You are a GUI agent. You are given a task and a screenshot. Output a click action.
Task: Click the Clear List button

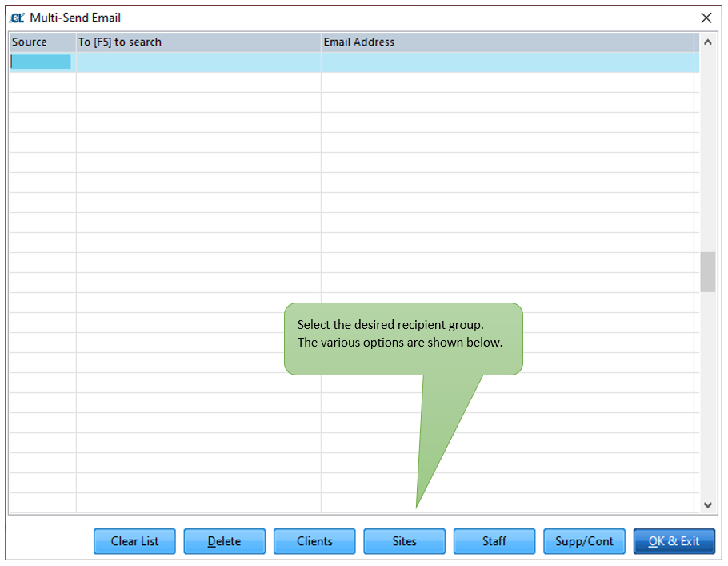[x=134, y=541]
